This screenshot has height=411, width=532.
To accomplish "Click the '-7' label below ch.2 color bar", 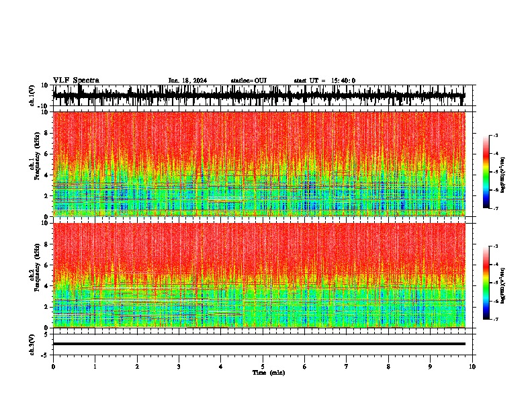I will point(496,320).
